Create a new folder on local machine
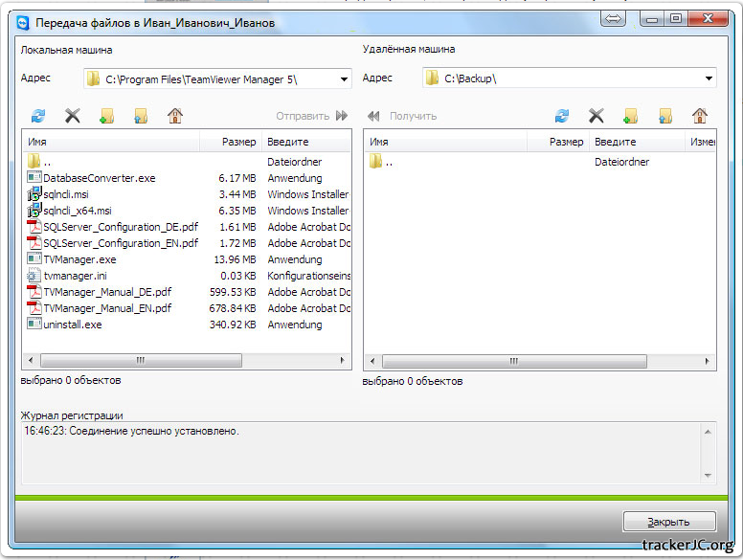This screenshot has height=560, width=743. 106,116
